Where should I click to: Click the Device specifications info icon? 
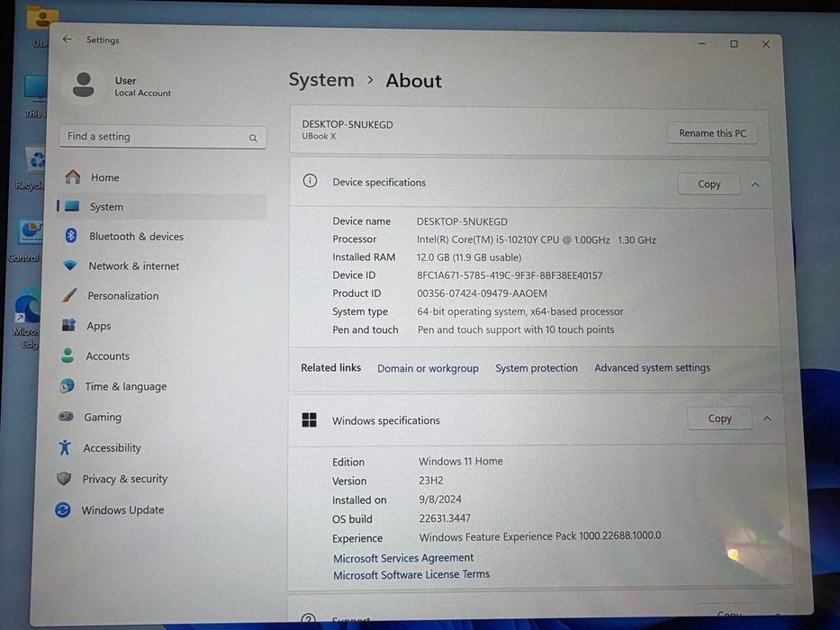click(x=310, y=181)
